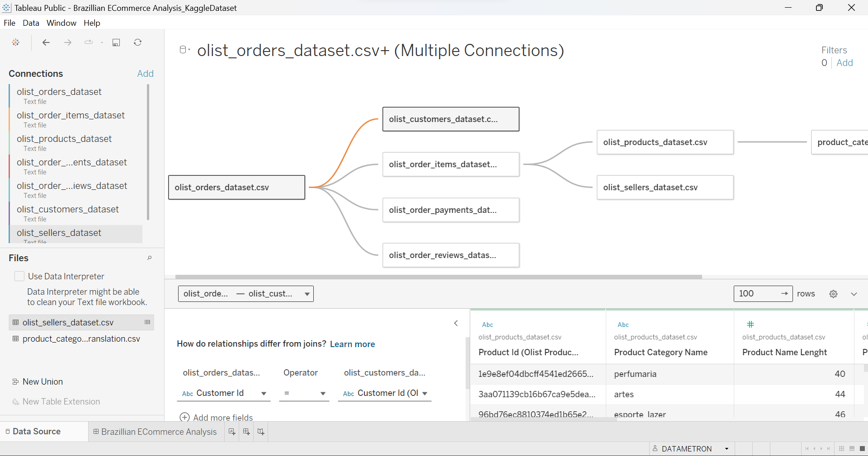Open the small dropdown arrow beside replay icon
The height and width of the screenshot is (456, 868).
point(102,42)
